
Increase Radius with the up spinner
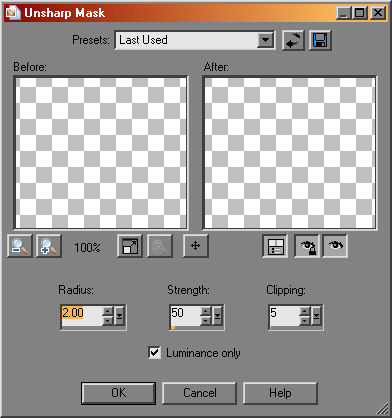[x=108, y=311]
